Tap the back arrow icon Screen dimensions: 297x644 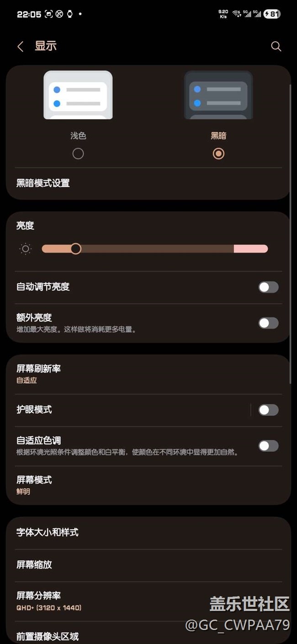(21, 46)
